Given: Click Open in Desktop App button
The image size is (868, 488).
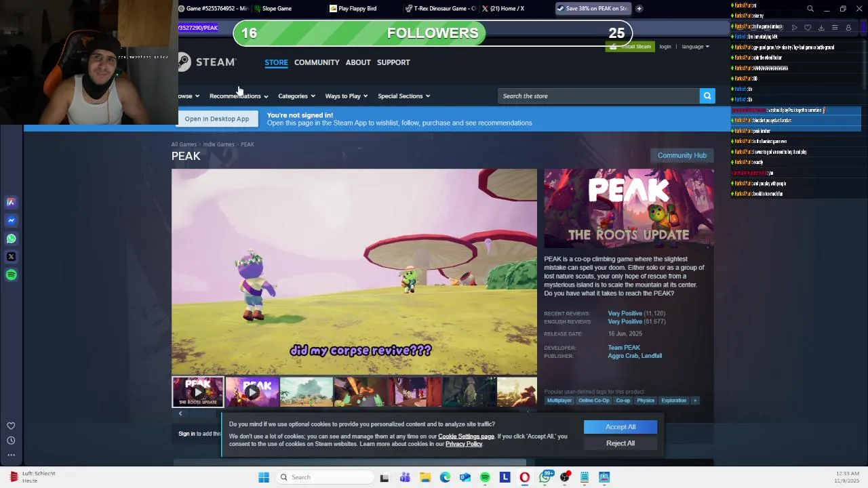Looking at the screenshot, I should [x=217, y=119].
